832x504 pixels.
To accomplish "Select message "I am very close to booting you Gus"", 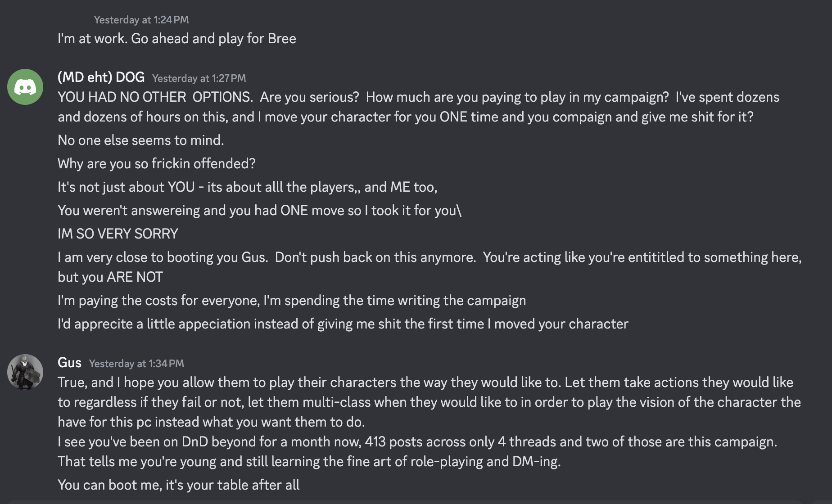I will coord(430,267).
